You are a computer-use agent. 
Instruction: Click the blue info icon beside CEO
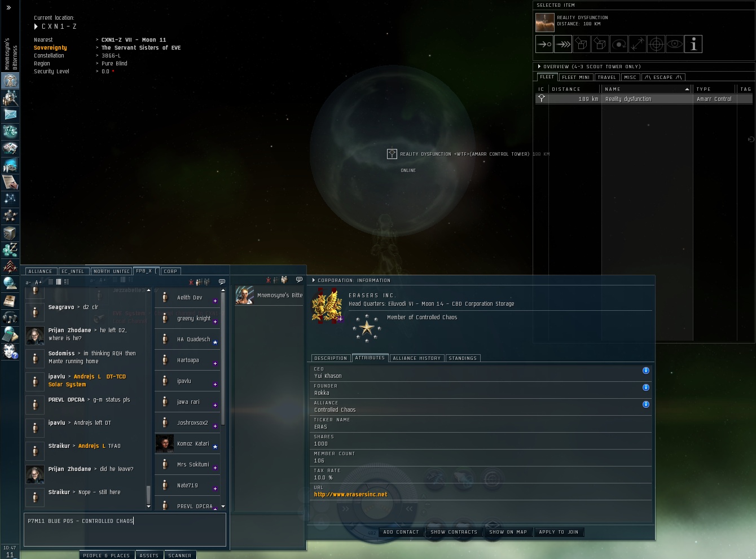click(x=646, y=371)
